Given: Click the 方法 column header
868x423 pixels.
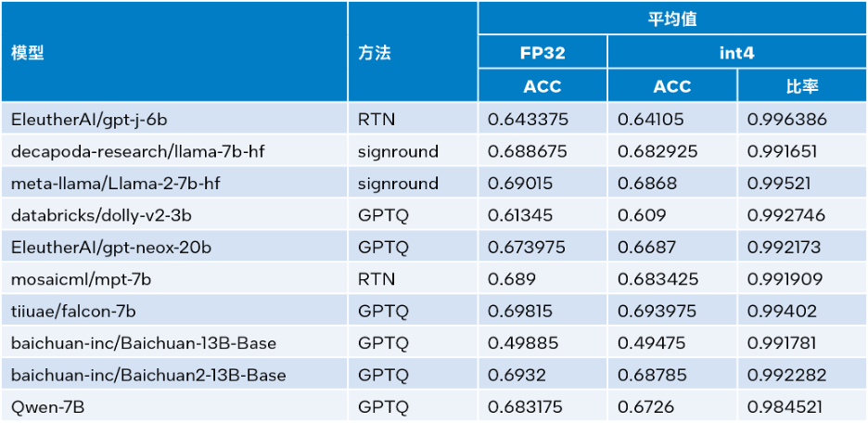Looking at the screenshot, I should pos(375,53).
